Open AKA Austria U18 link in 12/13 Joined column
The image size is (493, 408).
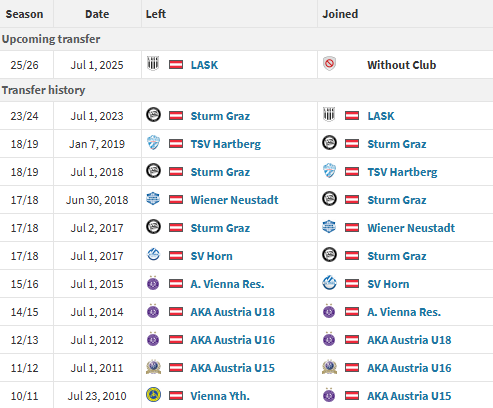pyautogui.click(x=409, y=340)
